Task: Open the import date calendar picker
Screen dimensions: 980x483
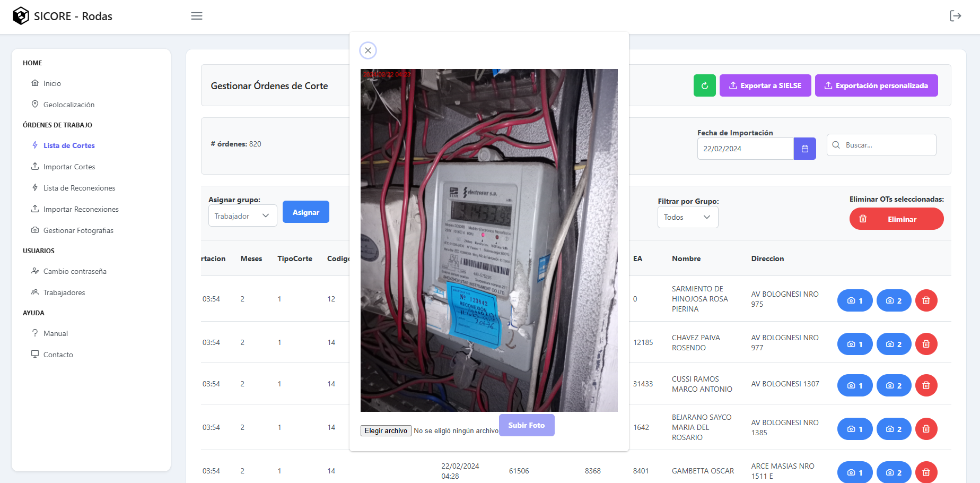Action: (804, 149)
